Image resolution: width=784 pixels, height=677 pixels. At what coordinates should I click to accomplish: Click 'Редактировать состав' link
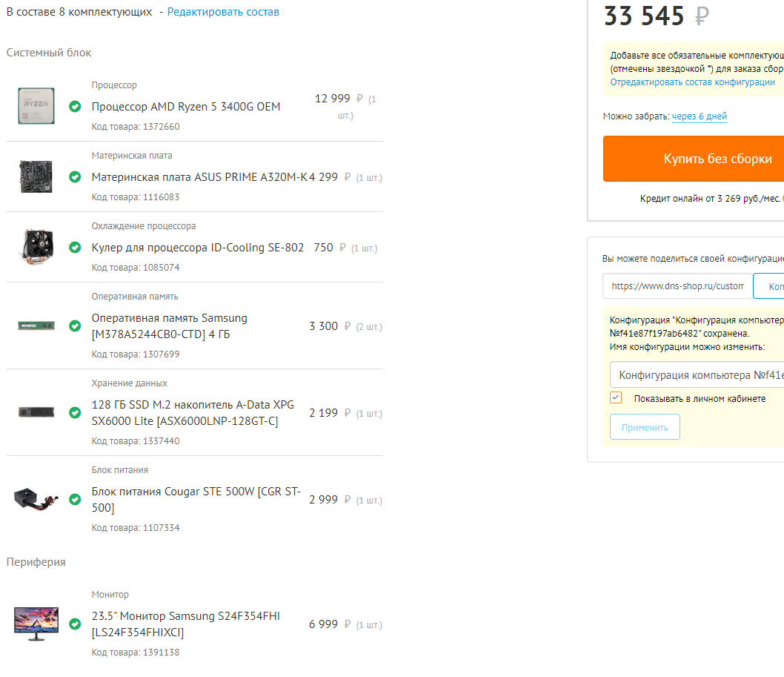pos(223,12)
